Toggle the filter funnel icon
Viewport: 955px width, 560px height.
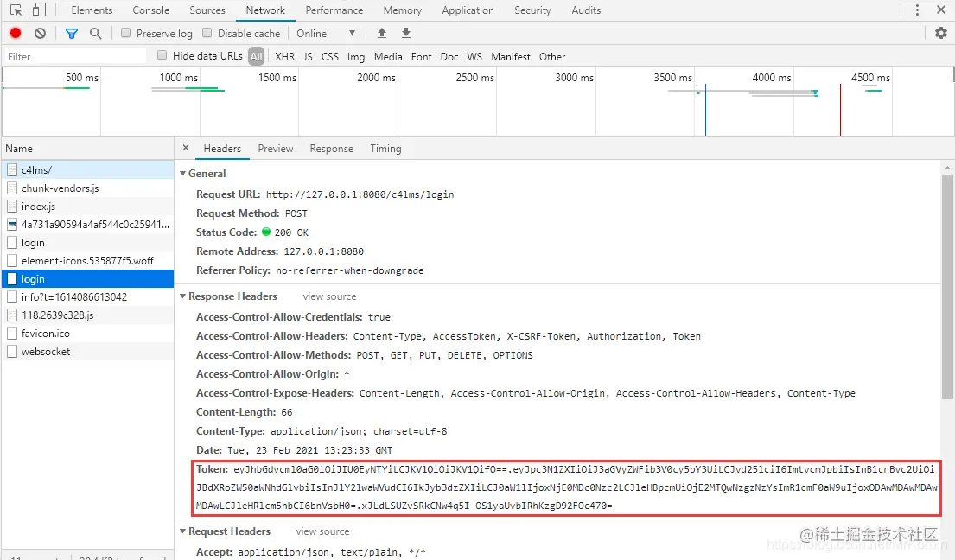coord(71,34)
